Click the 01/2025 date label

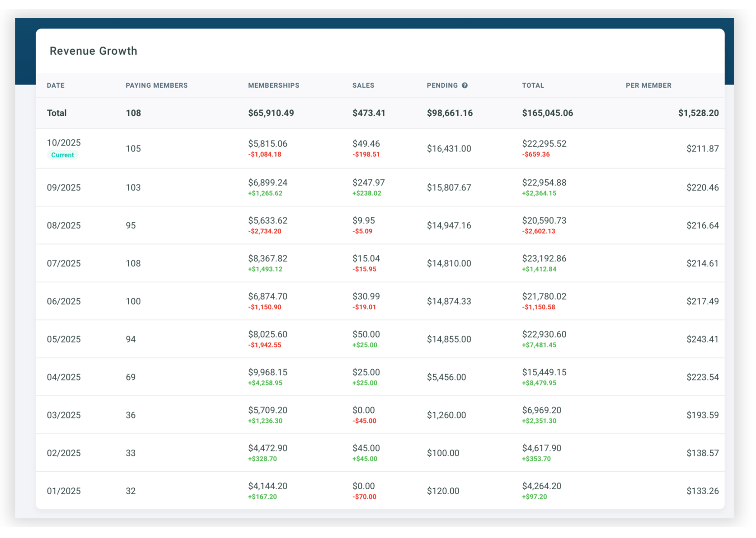point(63,491)
